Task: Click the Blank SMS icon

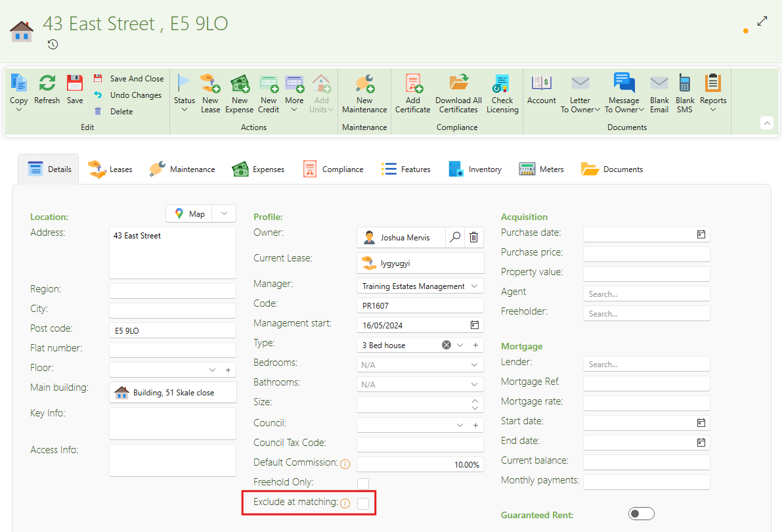Action: [685, 83]
